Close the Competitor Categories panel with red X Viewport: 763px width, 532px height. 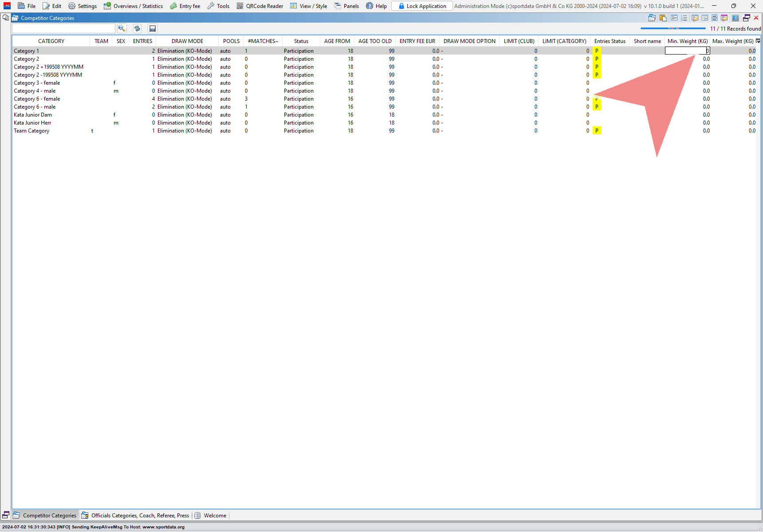(x=756, y=18)
